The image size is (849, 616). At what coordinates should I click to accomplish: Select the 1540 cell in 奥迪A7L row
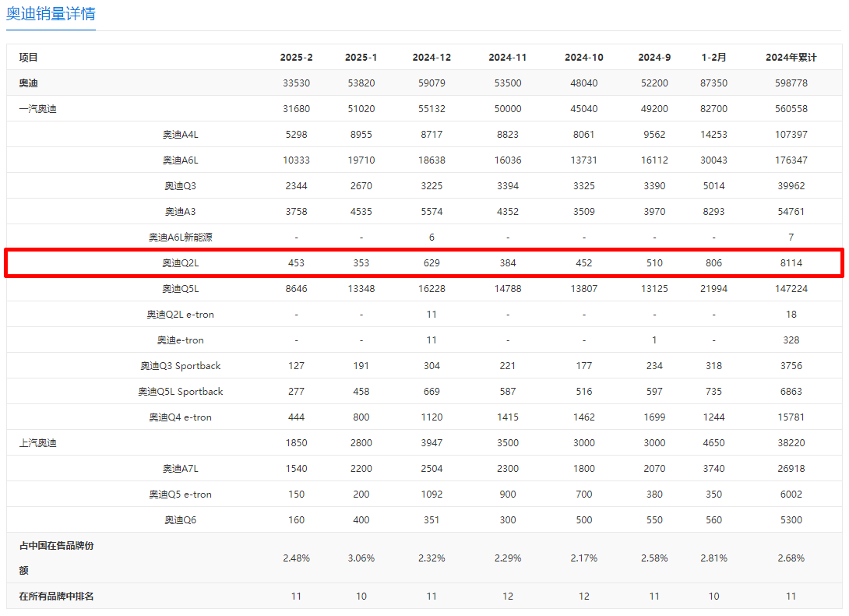point(296,469)
